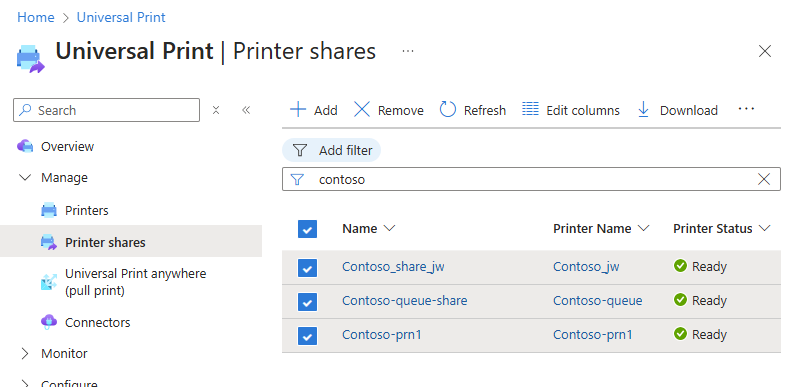Image resolution: width=790 pixels, height=387 pixels.
Task: Click the Remove button label
Action: 401,110
